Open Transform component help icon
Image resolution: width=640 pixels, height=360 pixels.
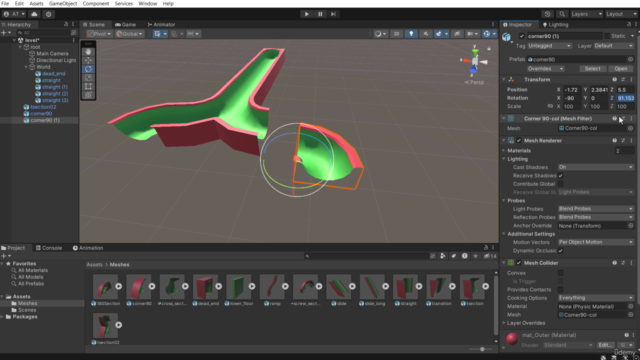coord(614,80)
